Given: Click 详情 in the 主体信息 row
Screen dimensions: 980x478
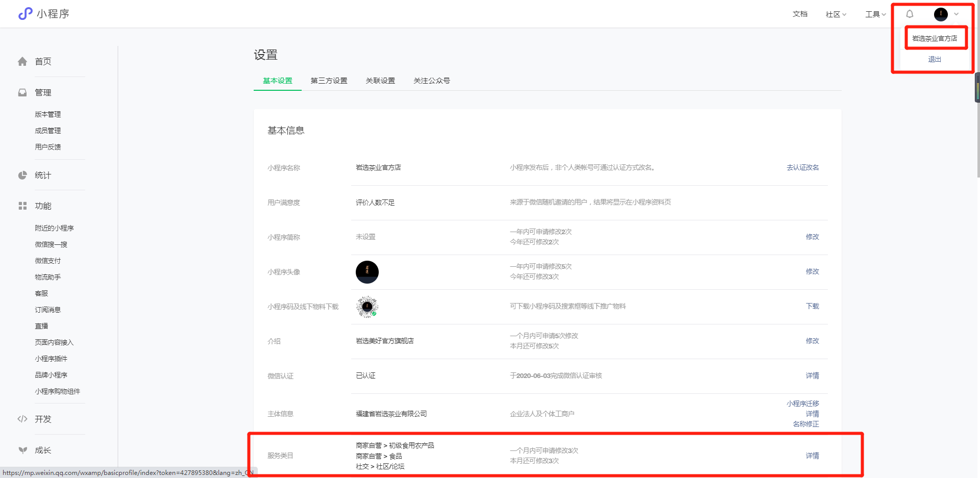Looking at the screenshot, I should click(813, 414).
